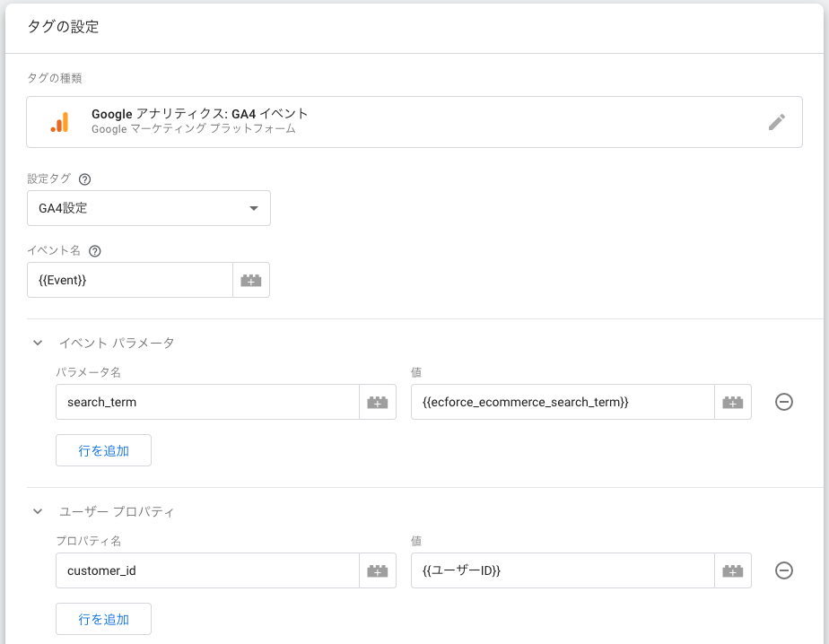This screenshot has height=644, width=829.
Task: Click 行を追加 under event parameters
Action: (104, 450)
